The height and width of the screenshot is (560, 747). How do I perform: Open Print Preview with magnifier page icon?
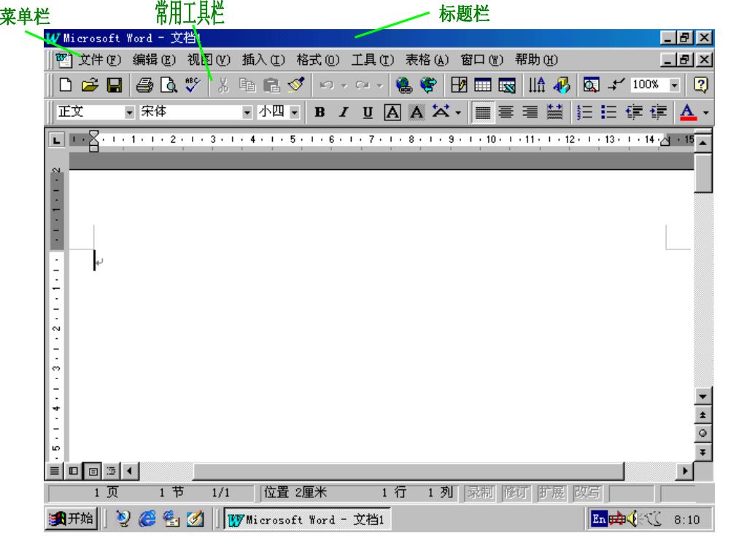[169, 85]
